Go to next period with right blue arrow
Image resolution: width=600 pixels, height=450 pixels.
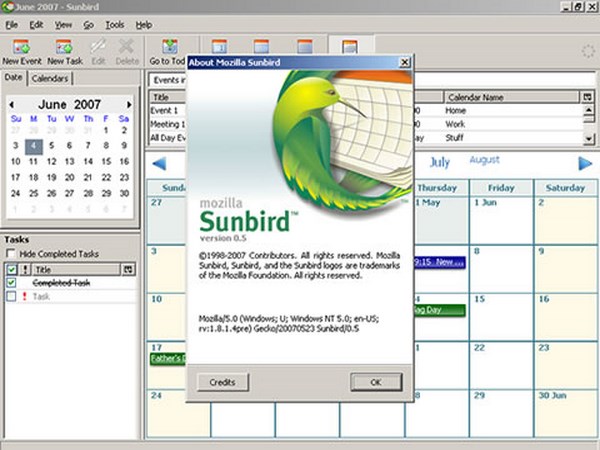(585, 162)
